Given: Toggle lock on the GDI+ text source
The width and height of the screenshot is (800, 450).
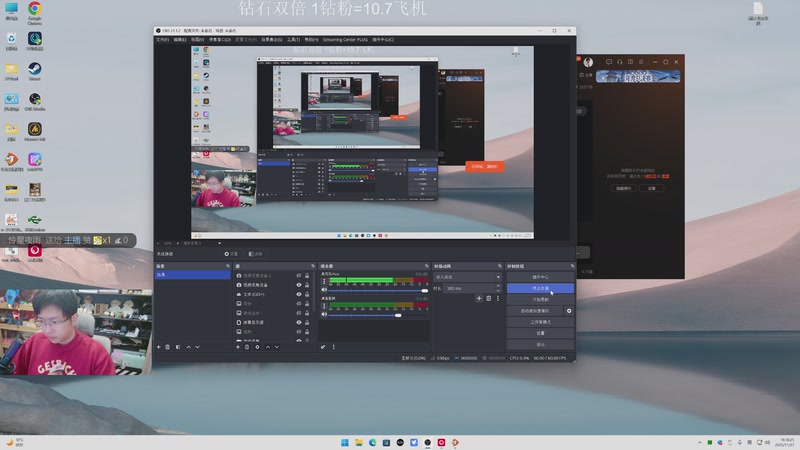Looking at the screenshot, I should 307,294.
